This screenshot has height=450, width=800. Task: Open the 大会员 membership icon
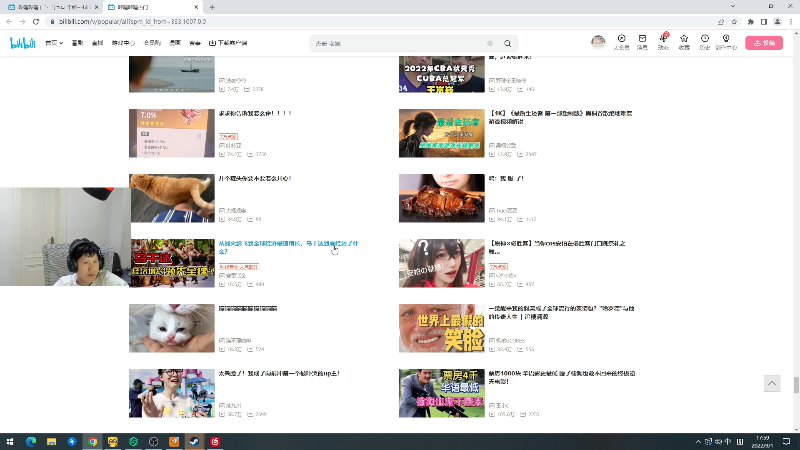pos(621,42)
